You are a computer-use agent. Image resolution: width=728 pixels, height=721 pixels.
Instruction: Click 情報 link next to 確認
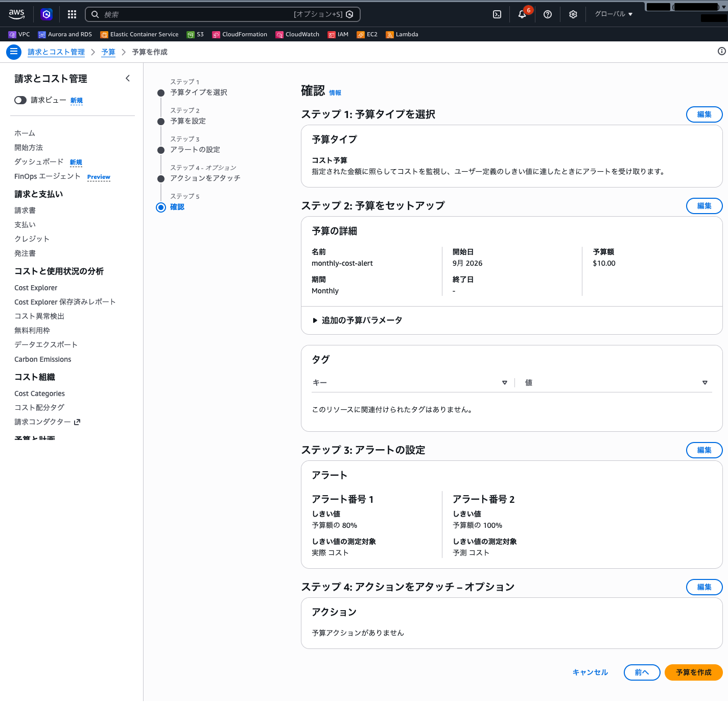[335, 93]
